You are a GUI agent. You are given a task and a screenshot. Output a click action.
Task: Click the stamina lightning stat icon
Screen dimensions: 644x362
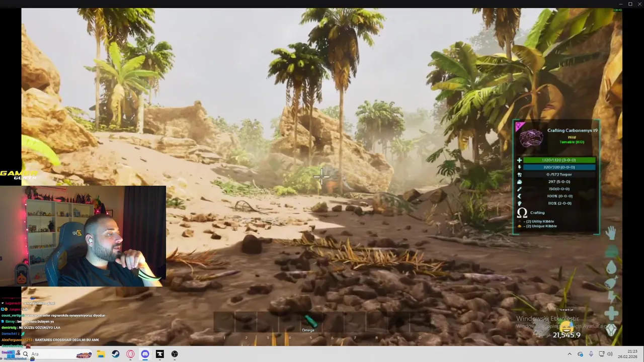519,167
